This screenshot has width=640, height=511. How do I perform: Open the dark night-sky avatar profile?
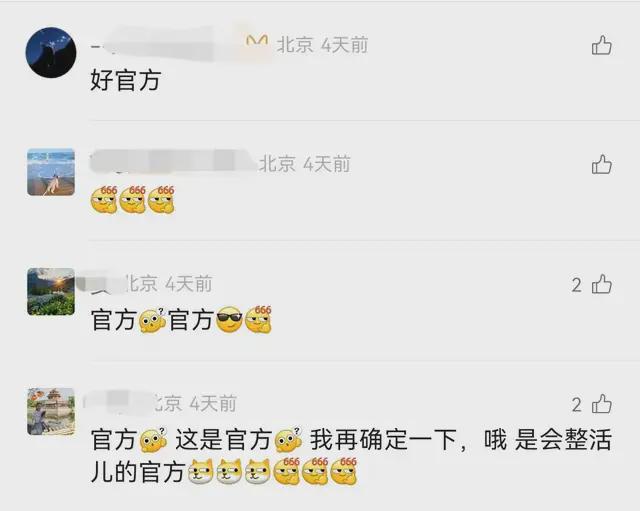tap(51, 52)
